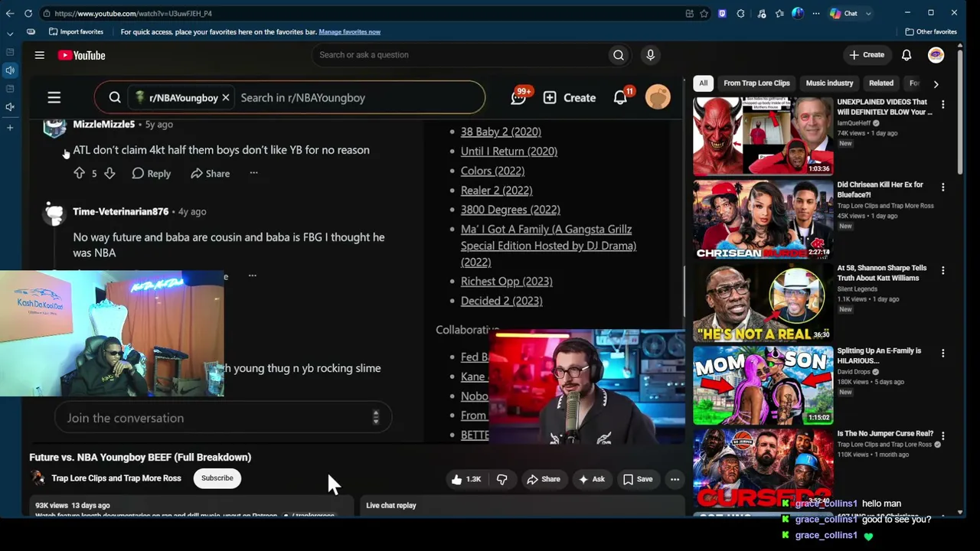
Task: Save the video to a playlist
Action: click(638, 479)
